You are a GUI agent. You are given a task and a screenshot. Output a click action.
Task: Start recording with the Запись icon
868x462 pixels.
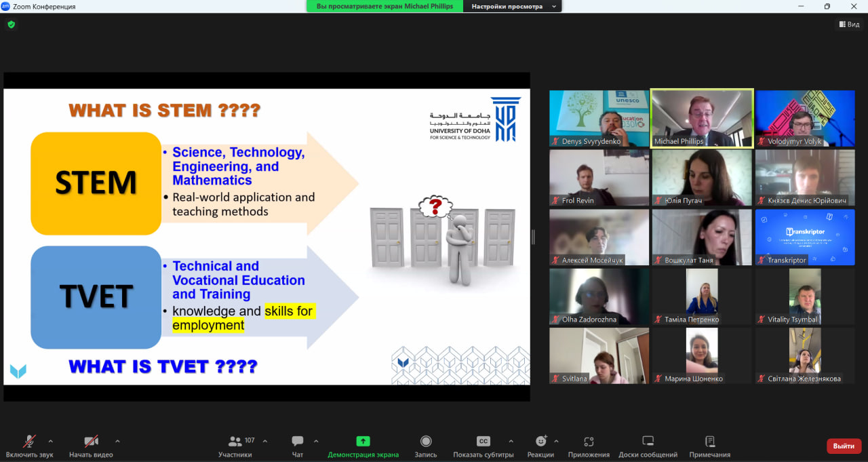(426, 442)
